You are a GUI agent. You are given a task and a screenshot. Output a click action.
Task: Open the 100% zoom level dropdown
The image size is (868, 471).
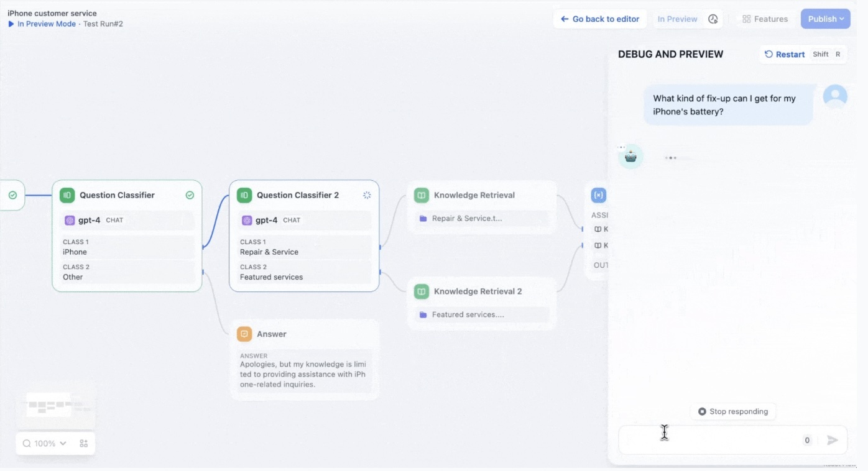point(45,444)
